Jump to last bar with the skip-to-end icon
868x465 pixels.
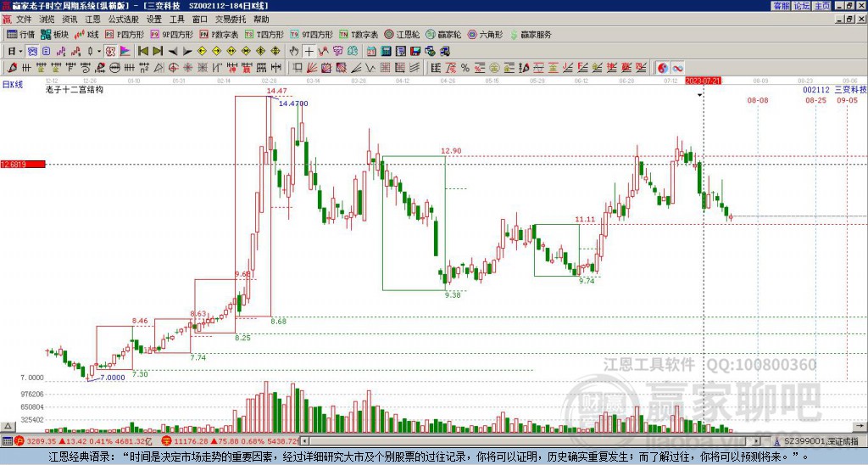[158, 51]
